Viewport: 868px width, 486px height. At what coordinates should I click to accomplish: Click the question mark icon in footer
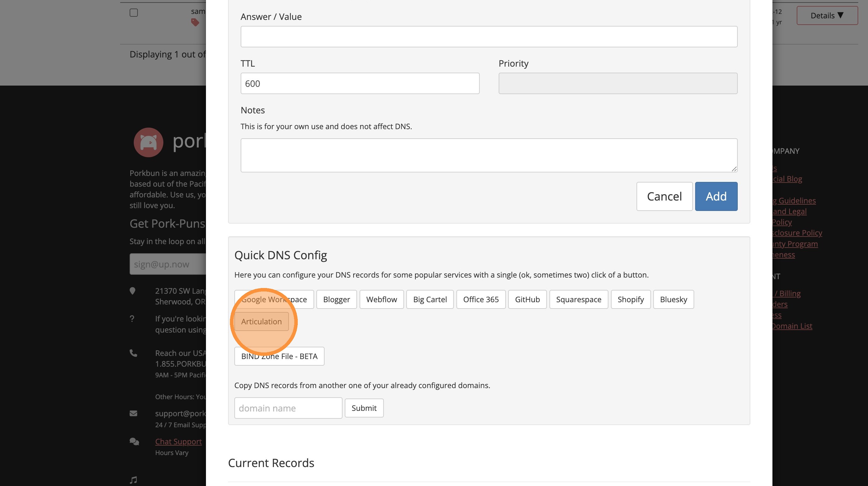click(132, 319)
